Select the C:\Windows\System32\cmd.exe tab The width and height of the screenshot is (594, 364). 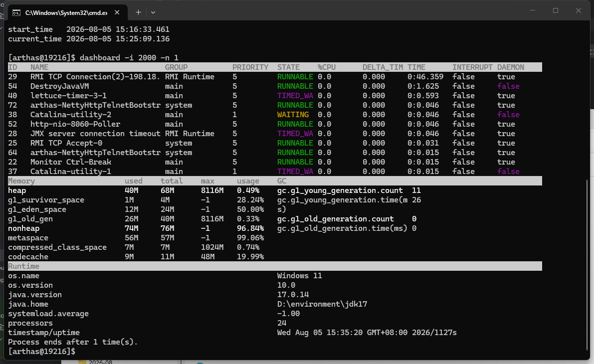[66, 12]
